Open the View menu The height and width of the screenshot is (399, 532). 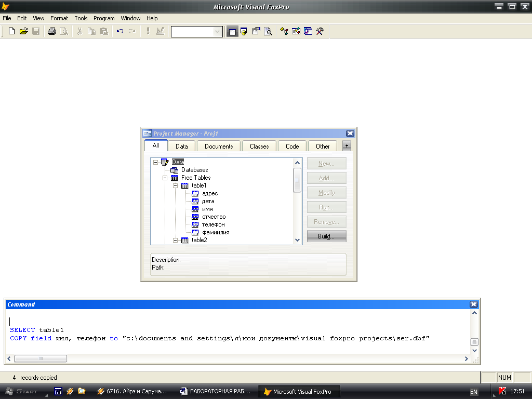click(x=38, y=18)
